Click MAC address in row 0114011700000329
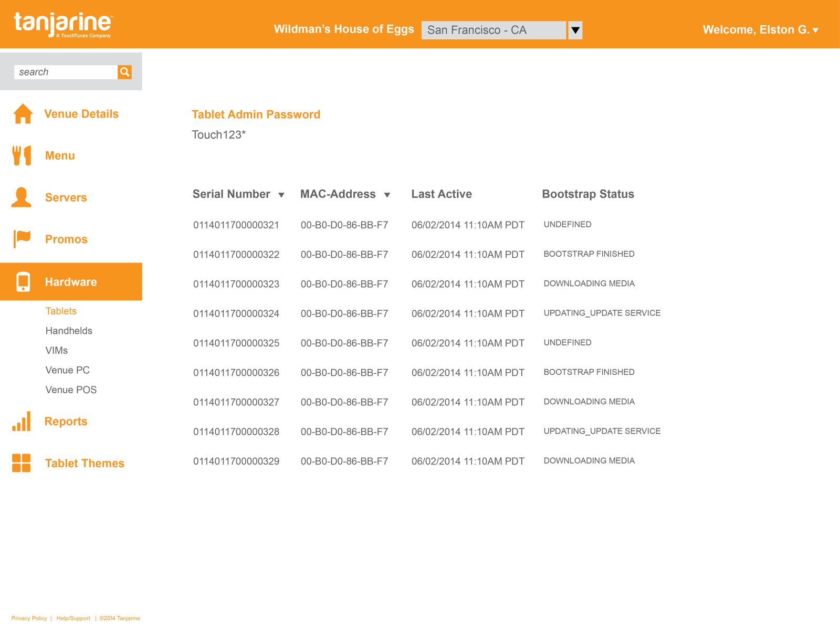The width and height of the screenshot is (840, 630). click(344, 461)
